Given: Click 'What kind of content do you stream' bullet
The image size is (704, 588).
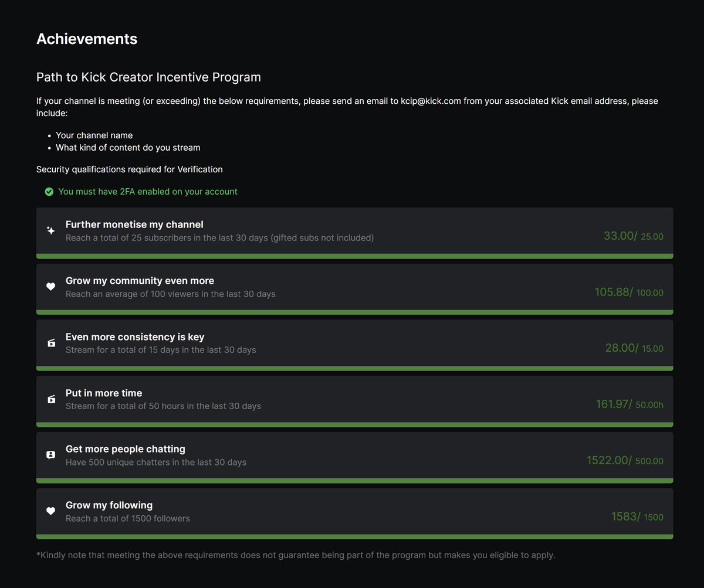Looking at the screenshot, I should [x=128, y=148].
